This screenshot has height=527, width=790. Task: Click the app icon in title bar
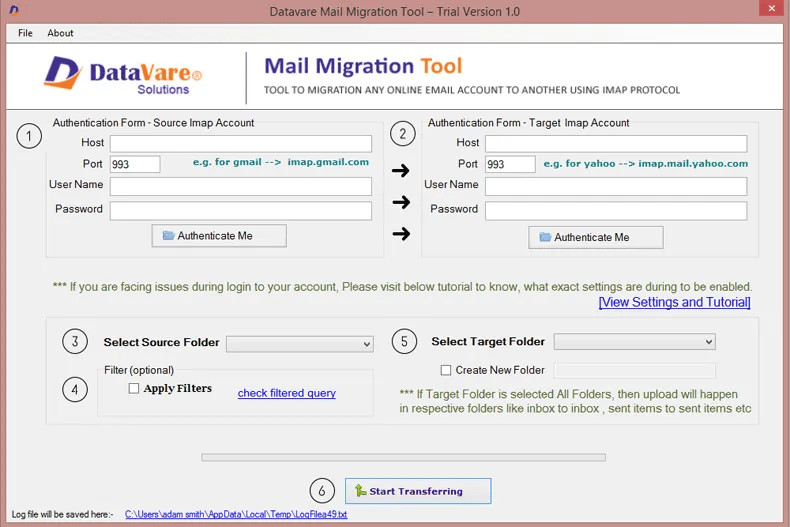click(13, 11)
